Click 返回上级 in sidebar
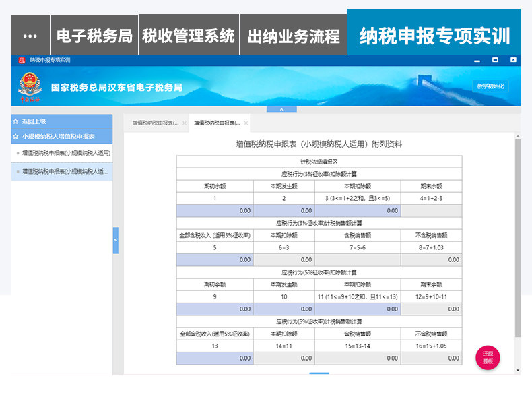This screenshot has width=532, height=407. 34,121
